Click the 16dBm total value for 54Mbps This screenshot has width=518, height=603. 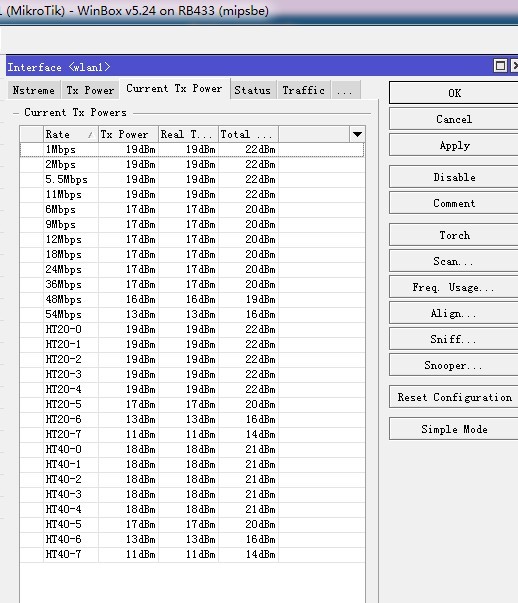tap(260, 314)
